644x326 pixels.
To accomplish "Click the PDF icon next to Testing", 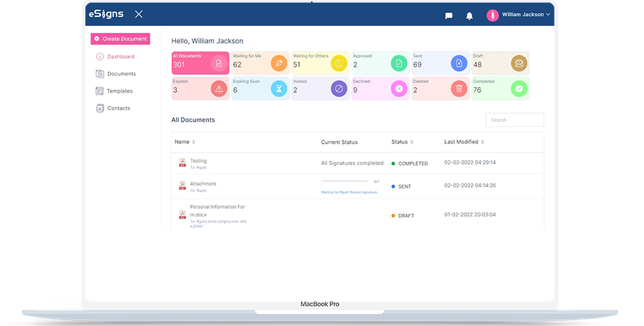I will pos(183,162).
